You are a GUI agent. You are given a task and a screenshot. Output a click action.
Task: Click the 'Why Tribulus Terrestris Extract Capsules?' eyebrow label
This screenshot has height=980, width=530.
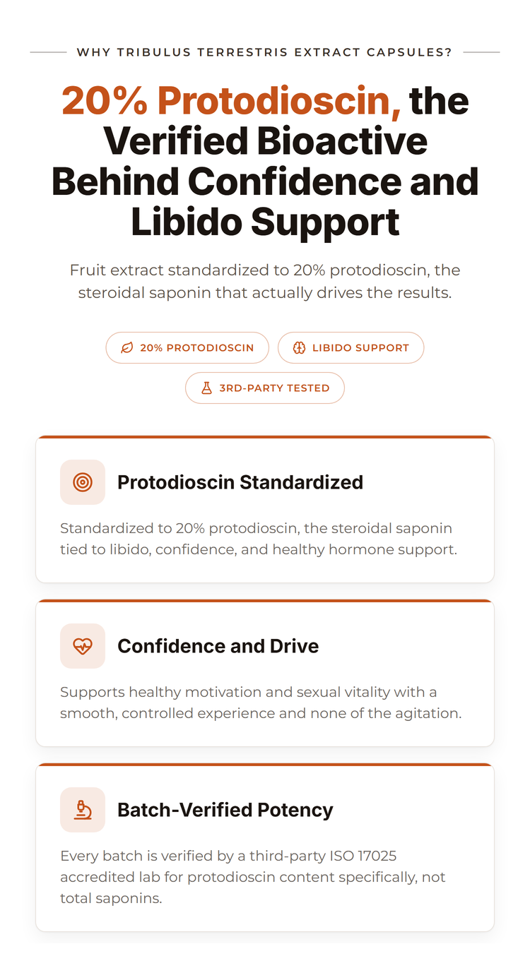(264, 52)
